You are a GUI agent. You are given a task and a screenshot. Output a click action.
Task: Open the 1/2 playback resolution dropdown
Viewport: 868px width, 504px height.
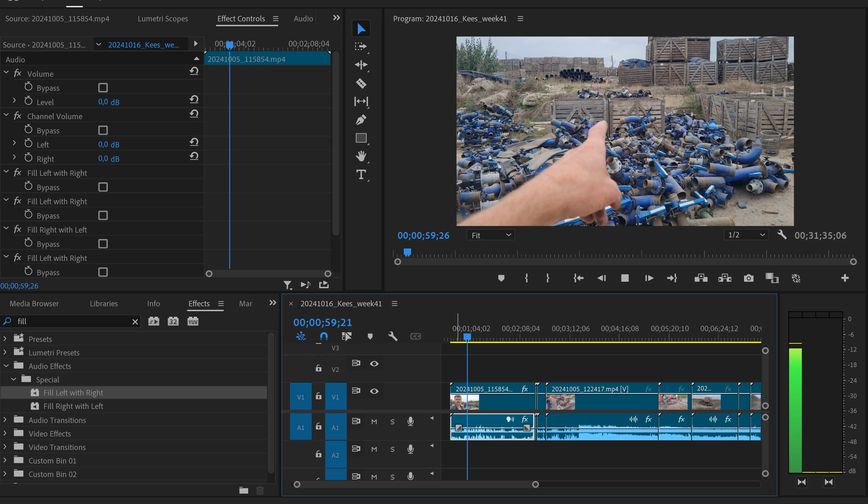pos(746,235)
